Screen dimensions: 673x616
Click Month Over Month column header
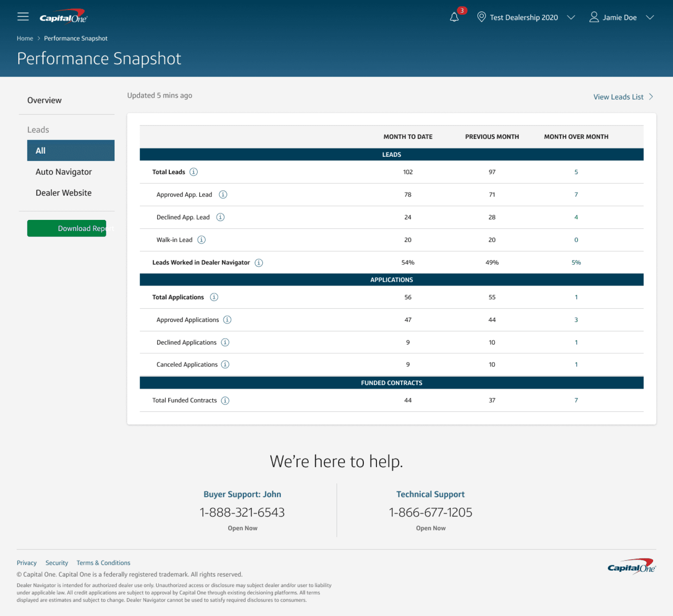click(x=576, y=137)
